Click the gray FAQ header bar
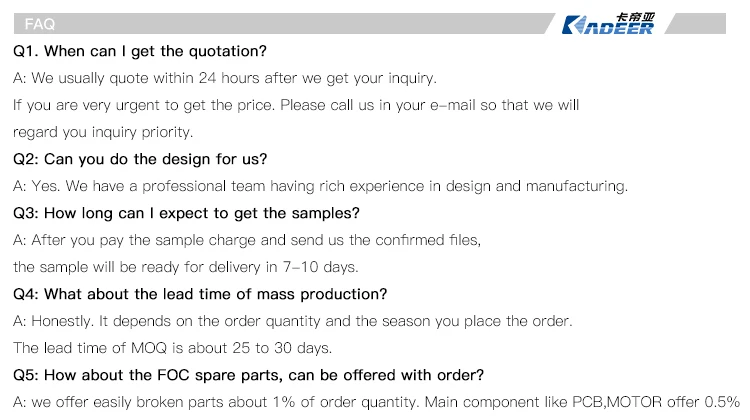 coord(300,24)
